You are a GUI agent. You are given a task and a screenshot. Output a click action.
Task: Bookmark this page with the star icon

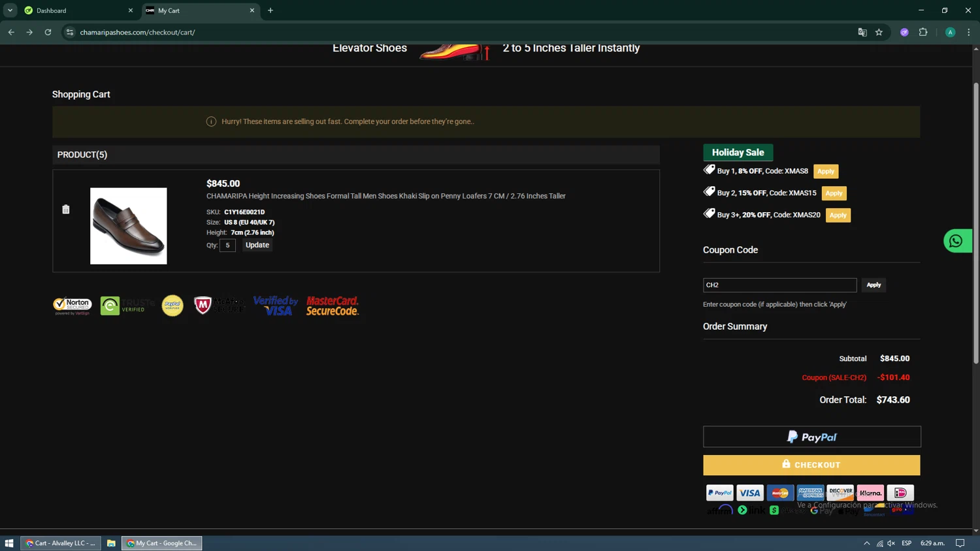879,32
